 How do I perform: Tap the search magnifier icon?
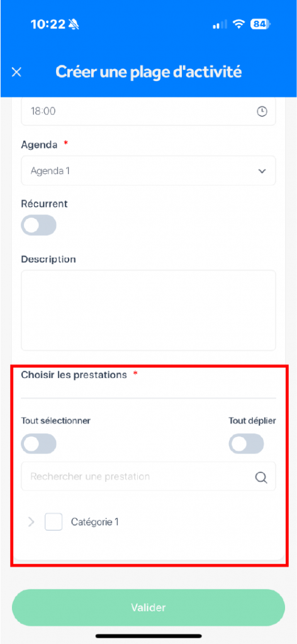pyautogui.click(x=261, y=477)
